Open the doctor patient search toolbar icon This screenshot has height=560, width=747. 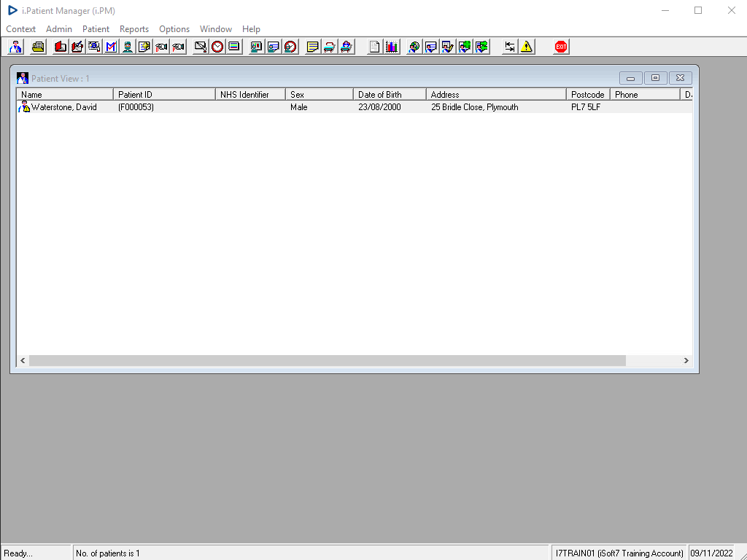click(16, 47)
